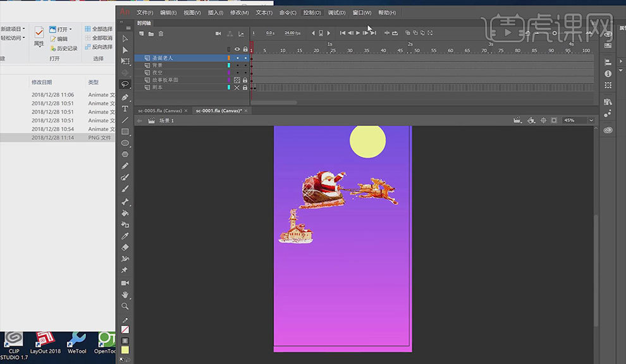The width and height of the screenshot is (626, 364).
Task: Click the new layer icon in timeline
Action: click(142, 33)
